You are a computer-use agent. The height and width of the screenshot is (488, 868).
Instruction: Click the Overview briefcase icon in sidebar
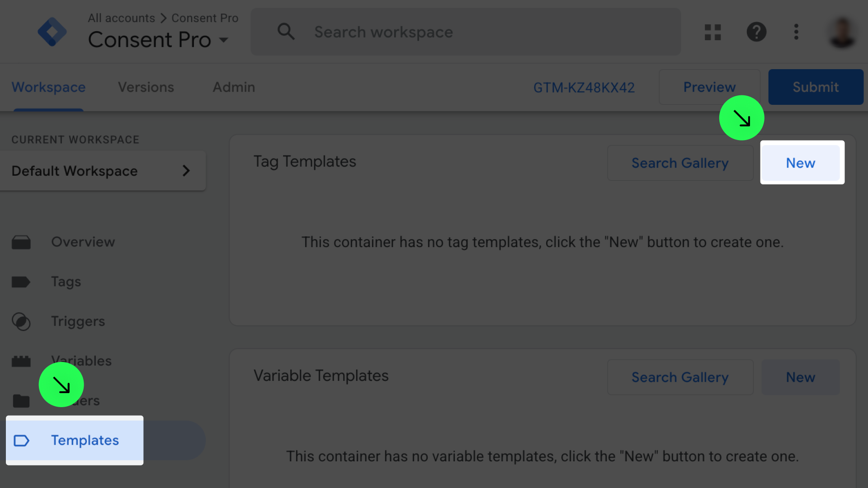[21, 242]
